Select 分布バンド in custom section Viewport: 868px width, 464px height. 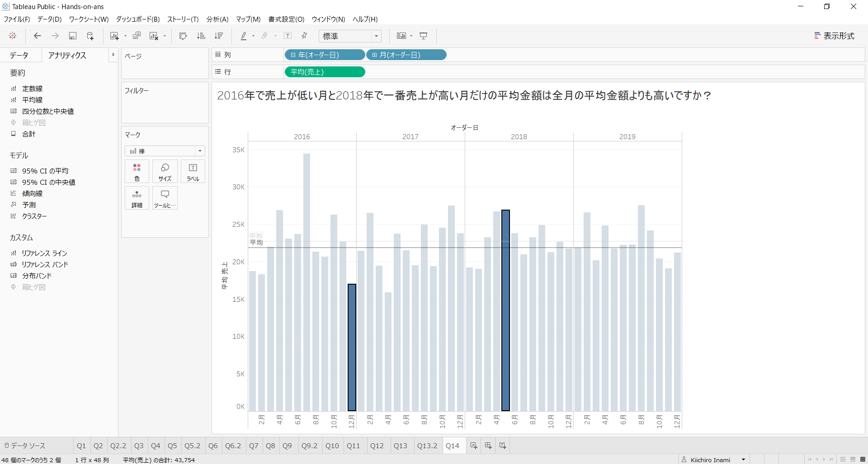37,276
